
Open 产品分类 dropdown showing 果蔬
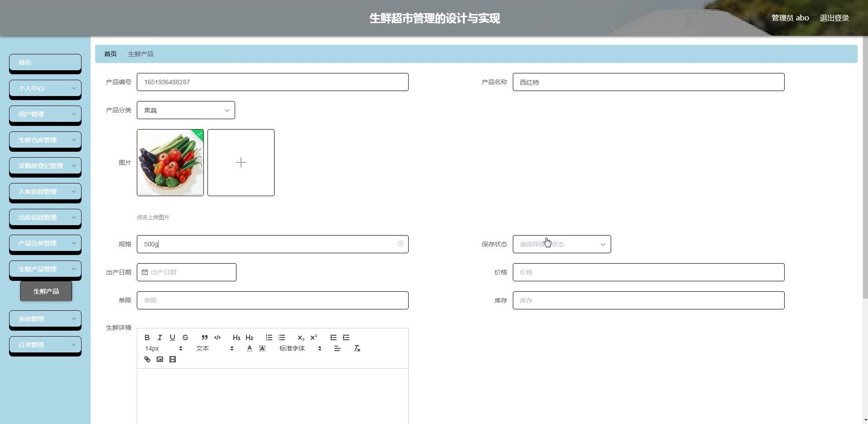point(186,110)
